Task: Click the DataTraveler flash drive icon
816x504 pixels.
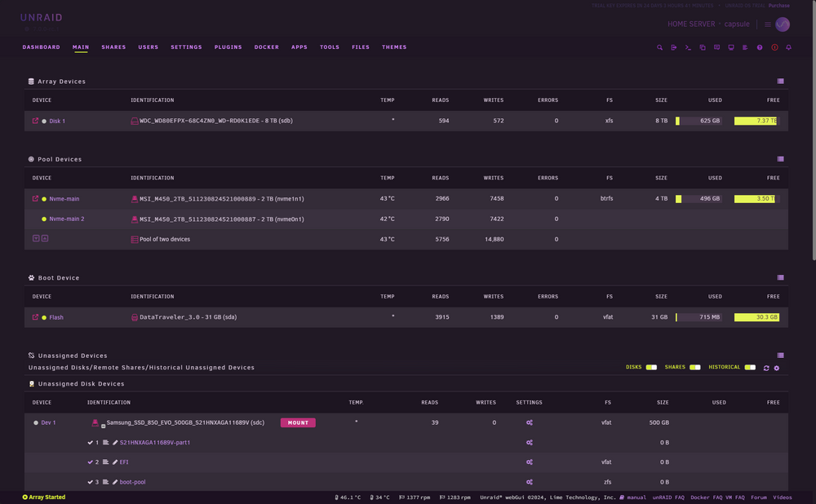Action: pos(135,317)
